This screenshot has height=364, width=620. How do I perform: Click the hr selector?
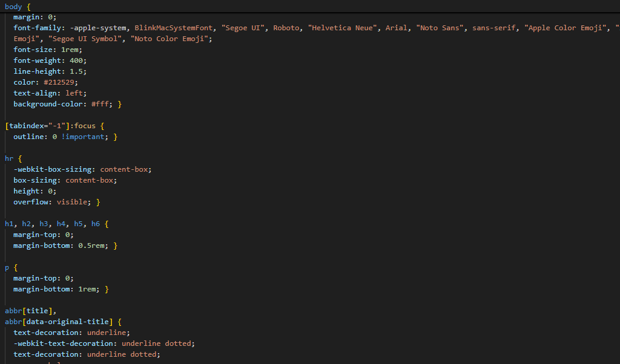9,158
